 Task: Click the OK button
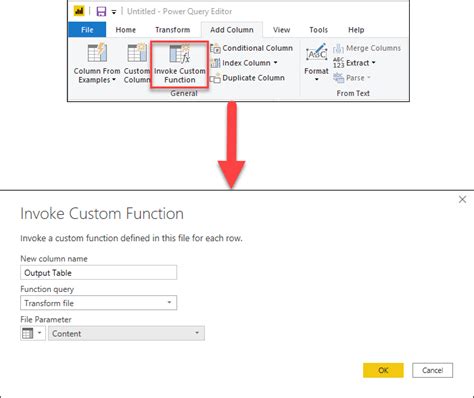click(x=383, y=370)
